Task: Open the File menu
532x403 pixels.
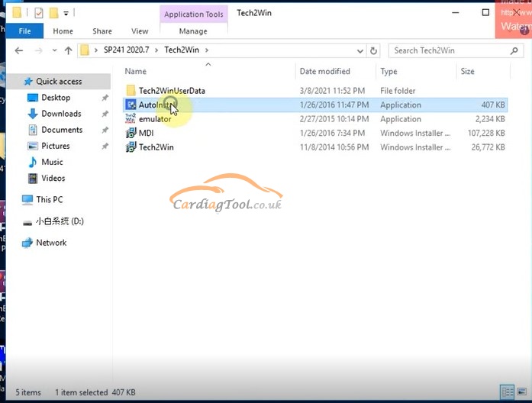Action: (x=24, y=31)
